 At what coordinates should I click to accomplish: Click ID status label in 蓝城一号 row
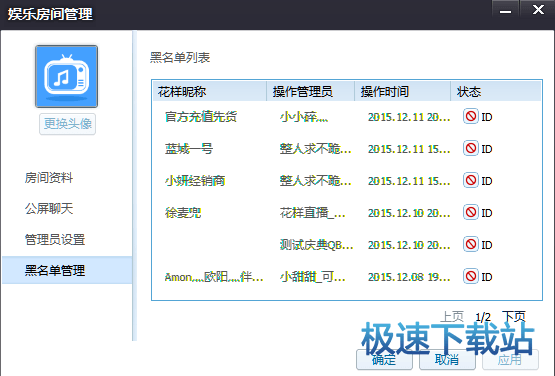(x=487, y=149)
